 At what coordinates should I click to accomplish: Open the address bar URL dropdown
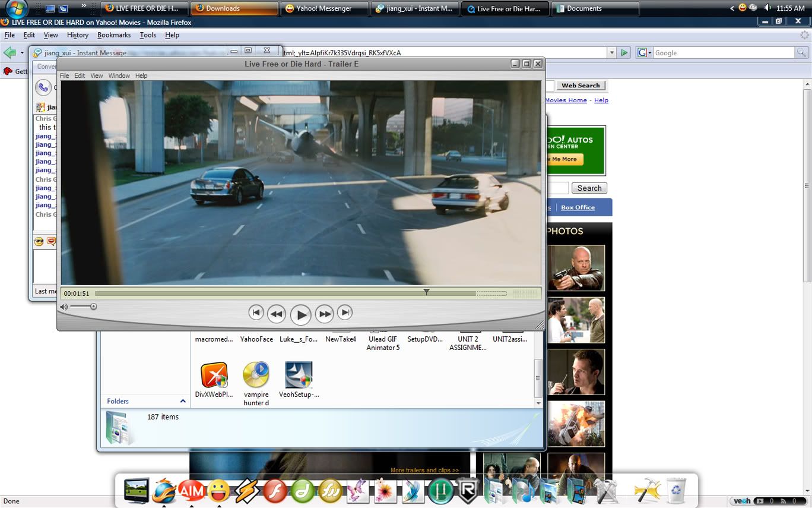[611, 53]
